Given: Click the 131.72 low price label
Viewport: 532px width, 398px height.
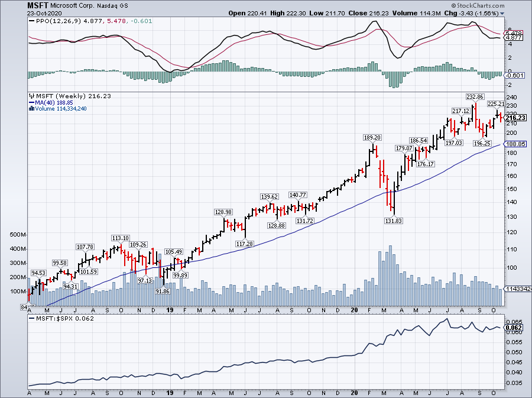Looking at the screenshot, I should tap(304, 221).
